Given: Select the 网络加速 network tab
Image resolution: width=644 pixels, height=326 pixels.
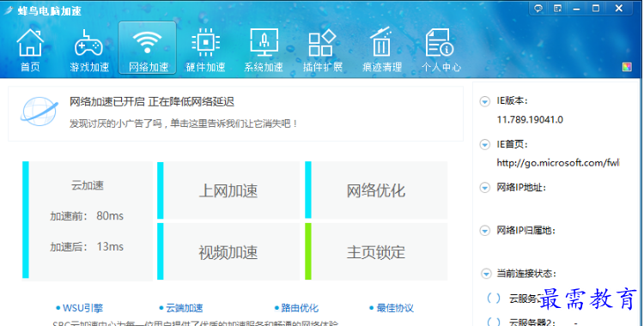Looking at the screenshot, I should (148, 48).
